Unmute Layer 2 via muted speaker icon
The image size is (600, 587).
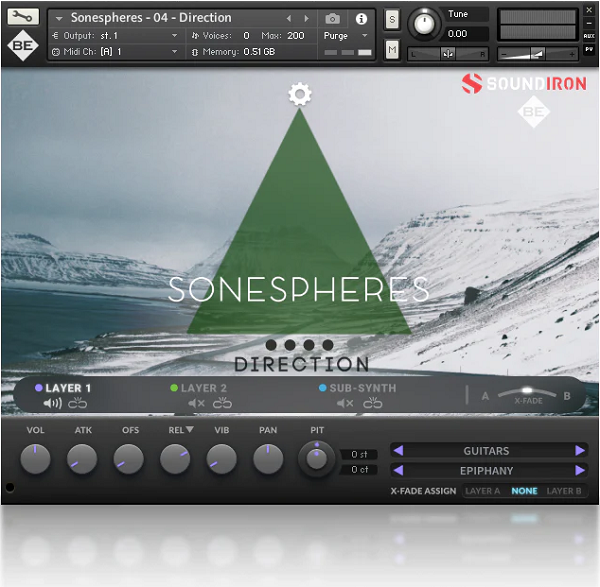coord(196,403)
